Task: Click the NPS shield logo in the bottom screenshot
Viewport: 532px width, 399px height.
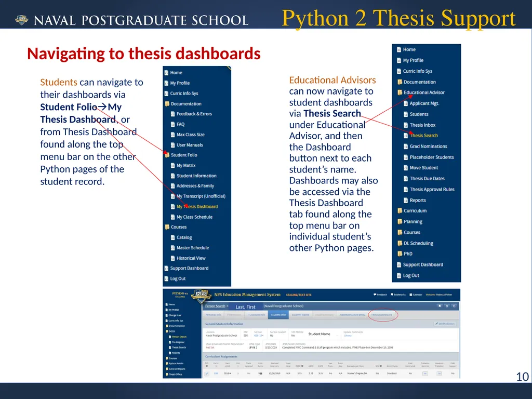Action: click(201, 297)
